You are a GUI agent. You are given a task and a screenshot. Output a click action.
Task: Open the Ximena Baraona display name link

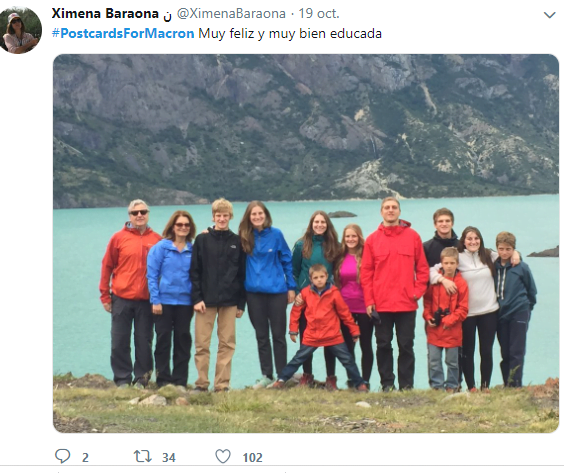pyautogui.click(x=105, y=14)
